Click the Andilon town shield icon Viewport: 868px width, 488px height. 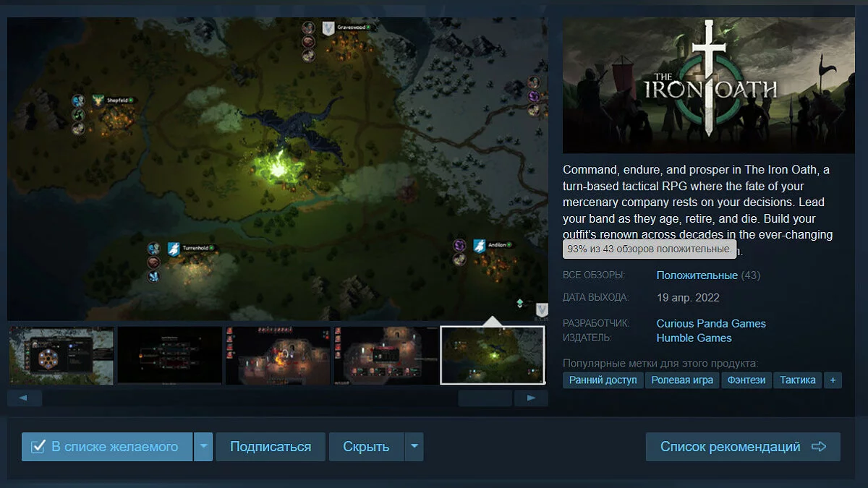[479, 246]
